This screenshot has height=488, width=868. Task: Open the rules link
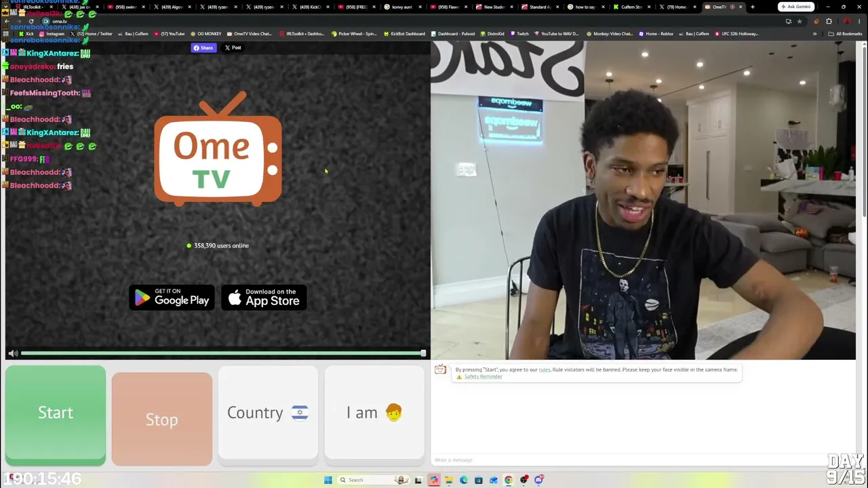tap(545, 369)
